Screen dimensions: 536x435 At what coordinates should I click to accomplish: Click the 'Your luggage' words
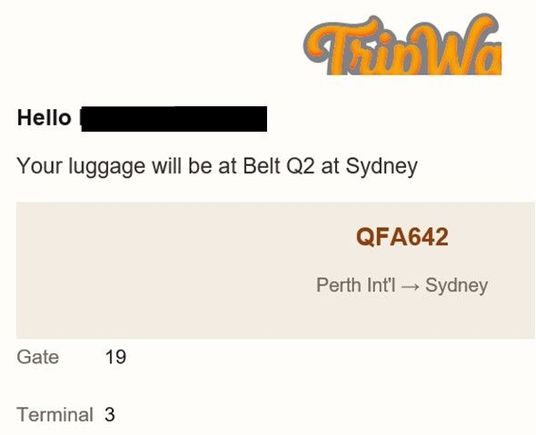pos(81,167)
